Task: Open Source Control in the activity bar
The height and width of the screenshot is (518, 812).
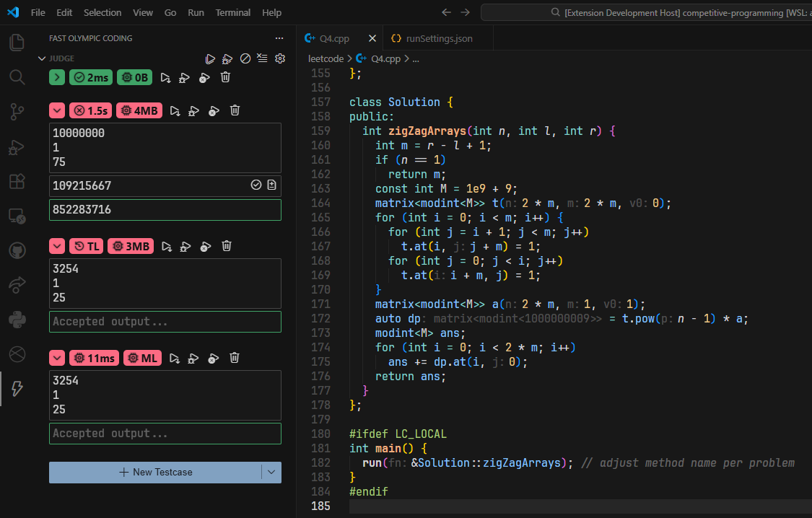Action: (x=16, y=113)
